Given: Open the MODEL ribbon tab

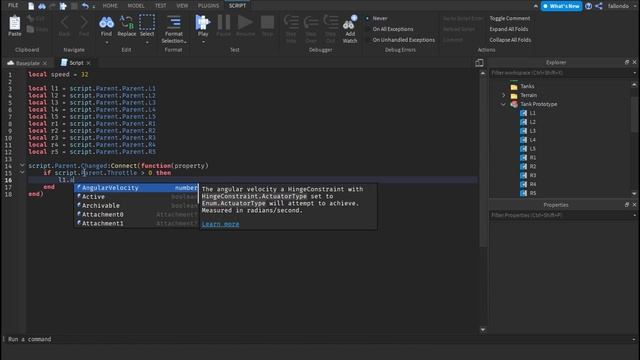Looking at the screenshot, I should 136,6.
